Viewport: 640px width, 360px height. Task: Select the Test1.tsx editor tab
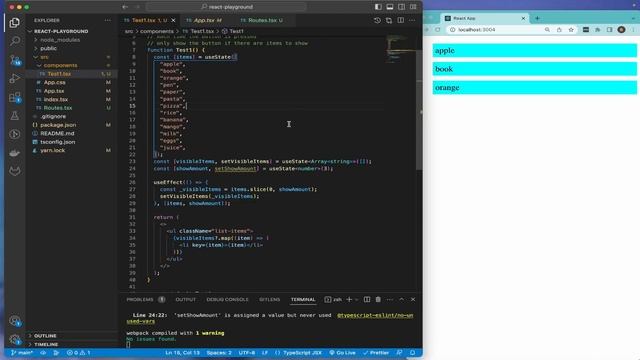click(149, 20)
